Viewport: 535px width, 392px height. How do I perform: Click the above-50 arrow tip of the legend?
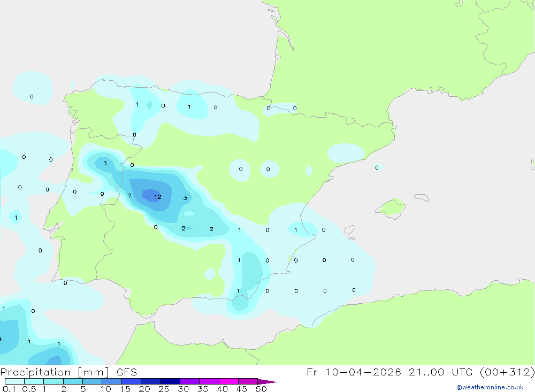[267, 381]
